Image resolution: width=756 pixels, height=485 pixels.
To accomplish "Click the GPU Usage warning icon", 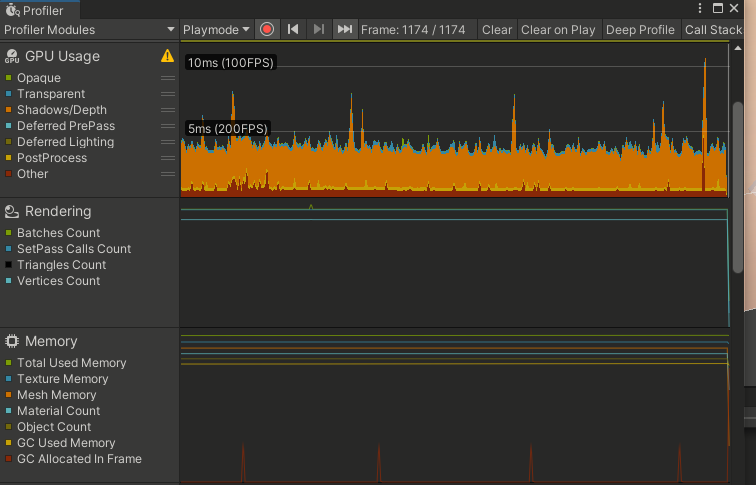I will click(168, 56).
